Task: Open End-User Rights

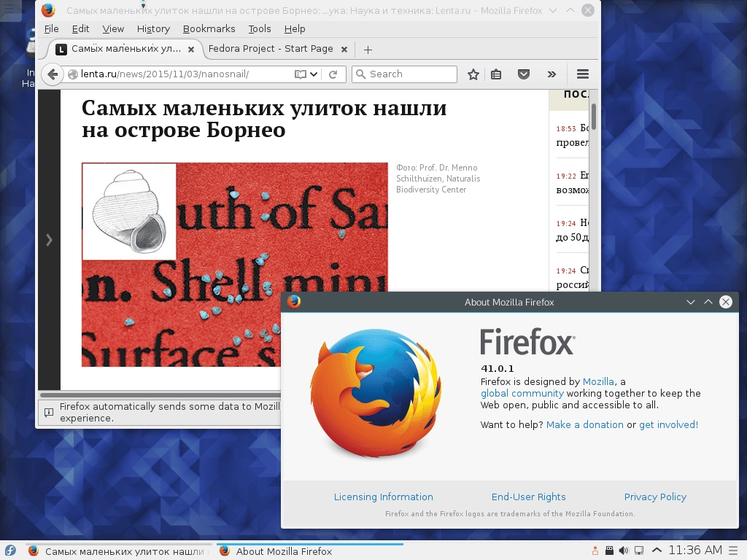Action: [529, 497]
